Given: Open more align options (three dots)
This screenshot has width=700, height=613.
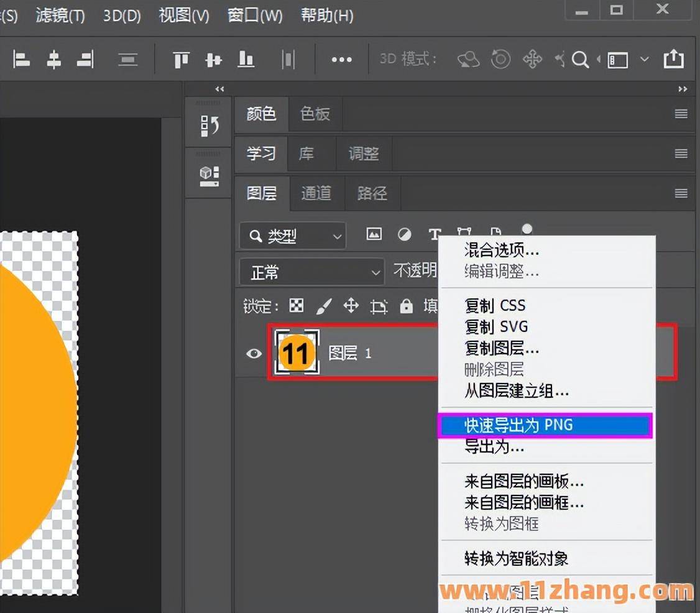Looking at the screenshot, I should 341,60.
